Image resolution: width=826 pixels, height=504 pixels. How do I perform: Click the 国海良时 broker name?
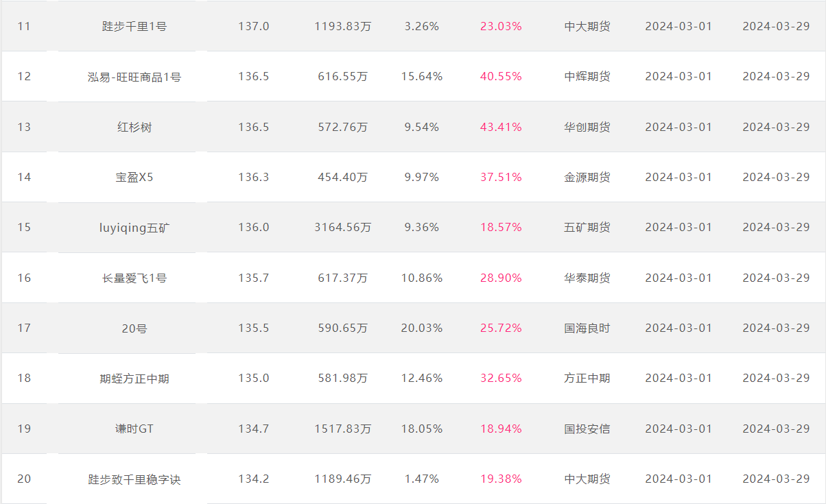pyautogui.click(x=587, y=328)
